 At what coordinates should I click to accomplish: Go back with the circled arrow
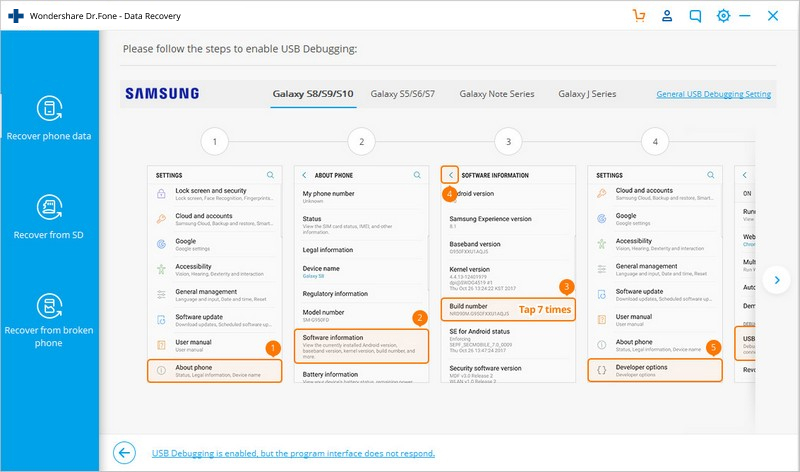pos(124,453)
